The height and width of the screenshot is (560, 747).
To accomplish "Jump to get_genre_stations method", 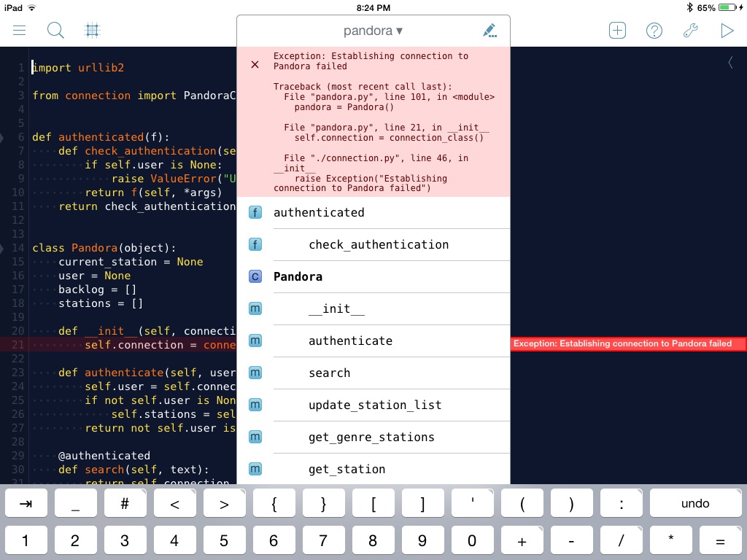I will (x=373, y=437).
